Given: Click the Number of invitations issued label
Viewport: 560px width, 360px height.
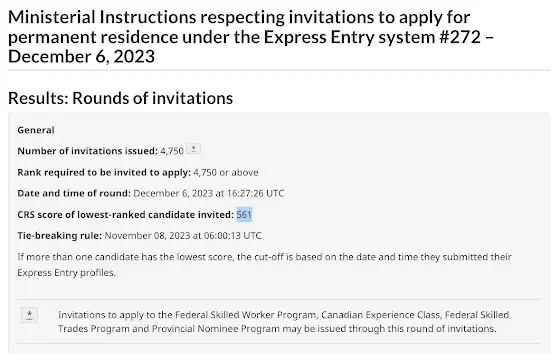Looking at the screenshot, I should 88,151.
